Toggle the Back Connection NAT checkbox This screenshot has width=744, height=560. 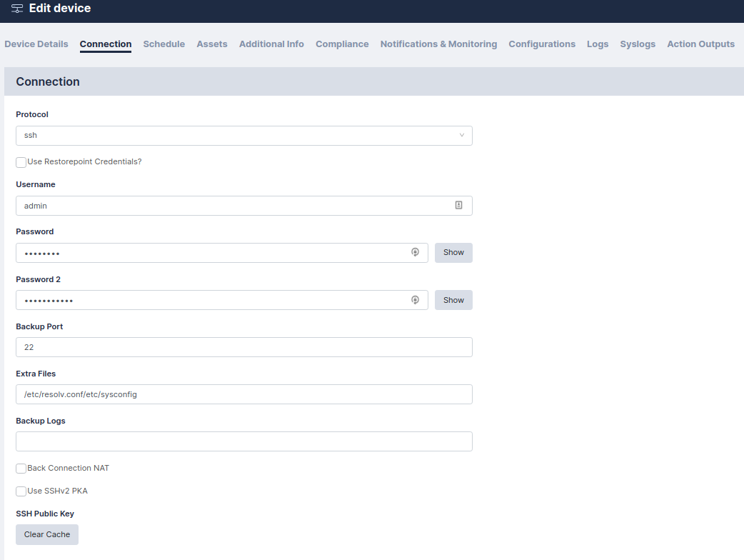(21, 469)
